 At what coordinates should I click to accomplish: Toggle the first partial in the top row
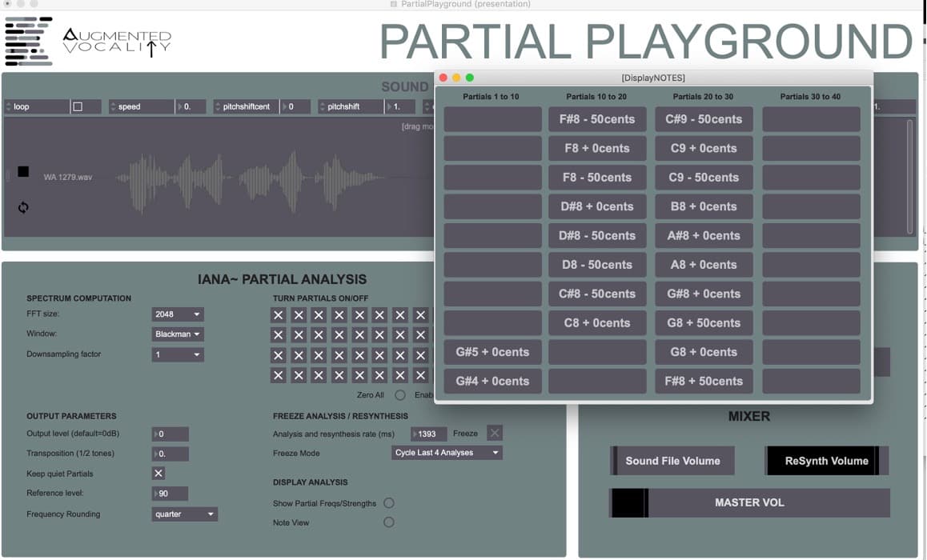pos(279,315)
